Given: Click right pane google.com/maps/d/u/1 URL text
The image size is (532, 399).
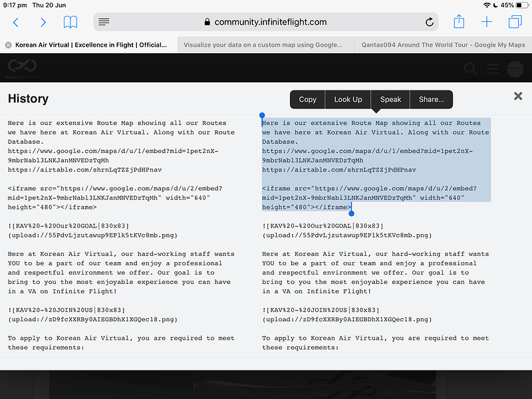Looking at the screenshot, I should point(368,156).
